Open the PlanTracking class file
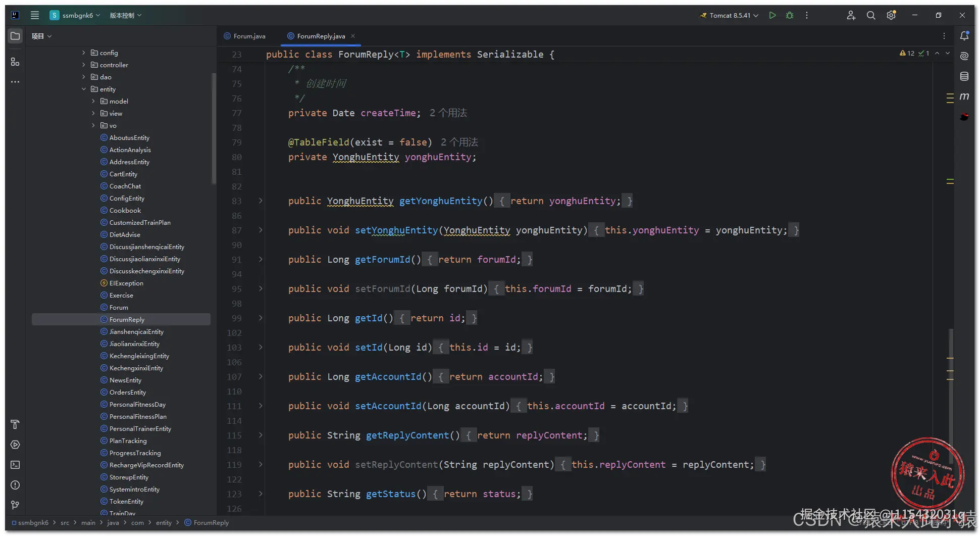Viewport: 980px width, 536px height. (128, 441)
